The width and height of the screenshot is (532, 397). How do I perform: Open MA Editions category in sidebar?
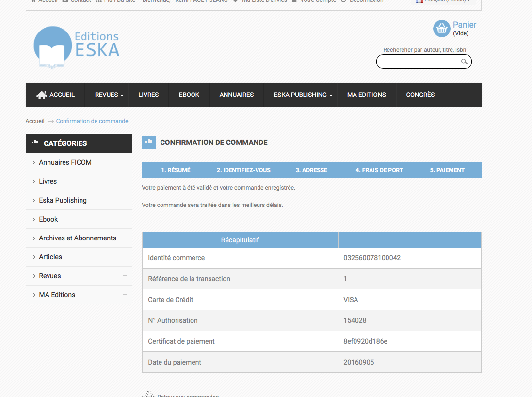point(57,295)
